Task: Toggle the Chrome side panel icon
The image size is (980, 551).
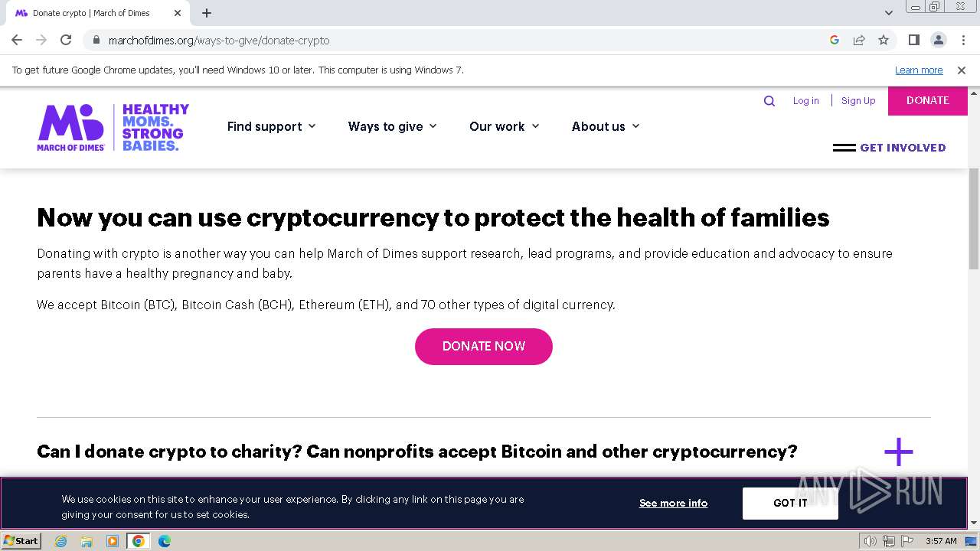Action: 913,40
